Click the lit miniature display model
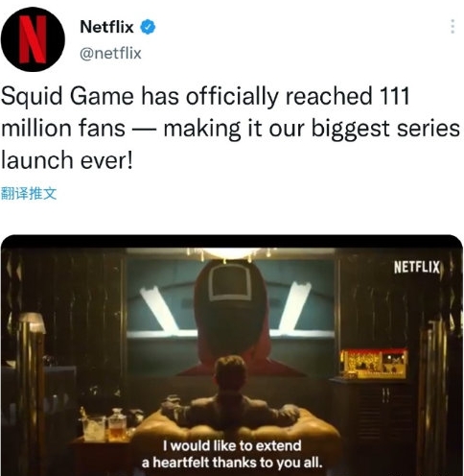 click(x=374, y=364)
